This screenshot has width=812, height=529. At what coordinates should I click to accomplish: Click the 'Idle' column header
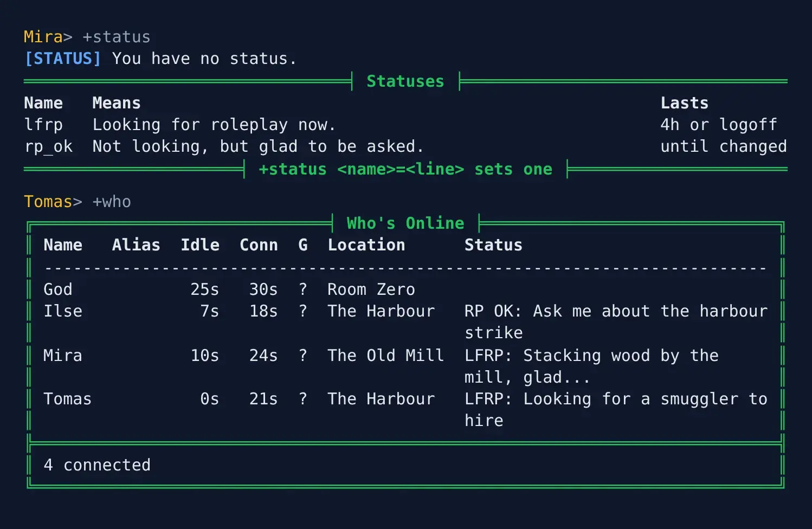tap(200, 245)
